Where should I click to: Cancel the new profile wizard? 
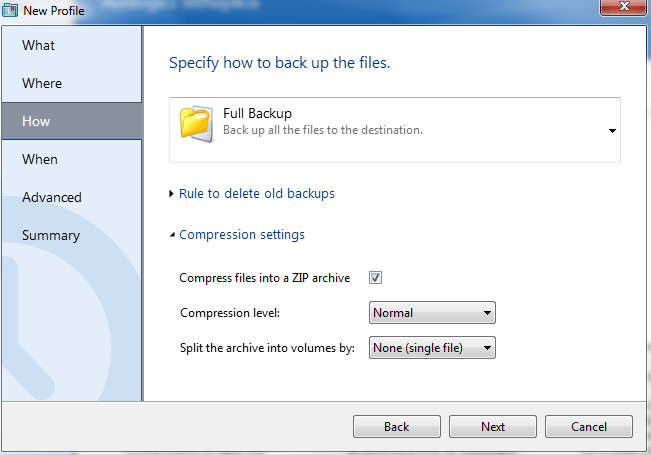(x=589, y=426)
